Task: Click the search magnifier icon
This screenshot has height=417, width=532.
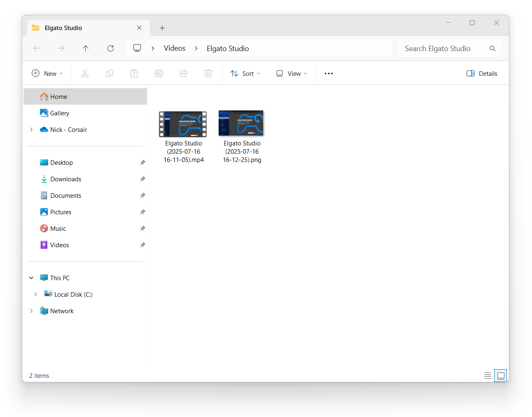Action: (x=492, y=48)
